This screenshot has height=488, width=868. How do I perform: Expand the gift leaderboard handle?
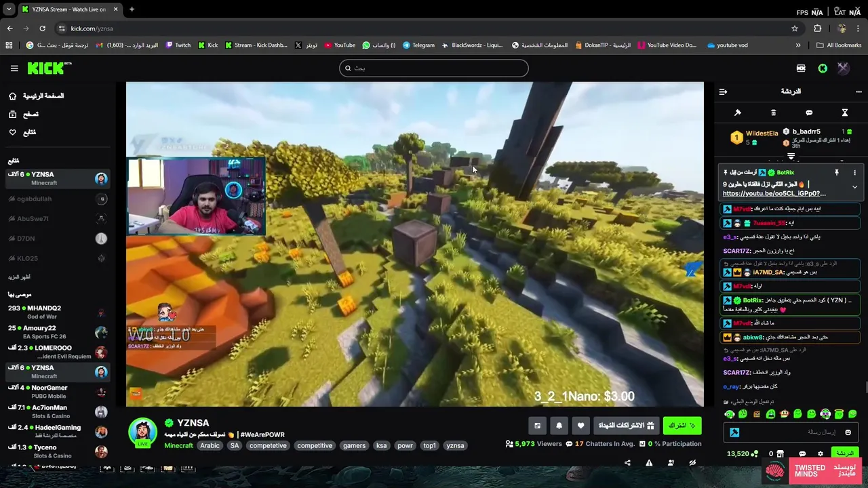click(x=791, y=157)
